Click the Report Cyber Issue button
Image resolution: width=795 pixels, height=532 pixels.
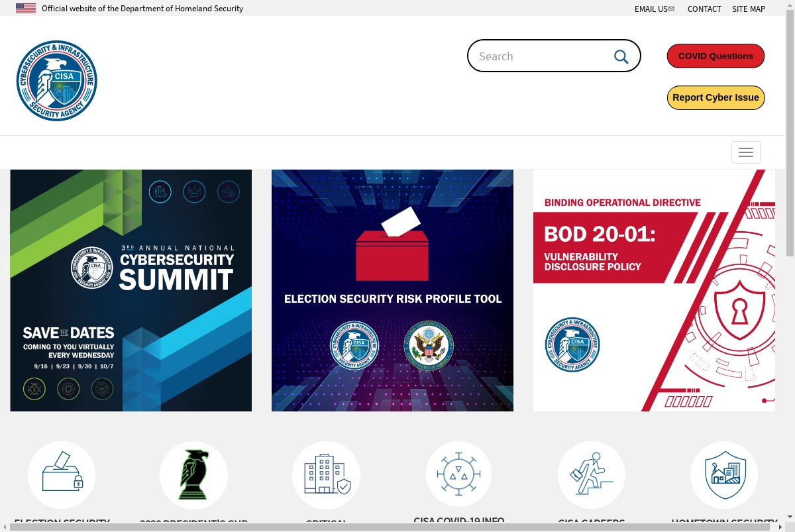715,97
